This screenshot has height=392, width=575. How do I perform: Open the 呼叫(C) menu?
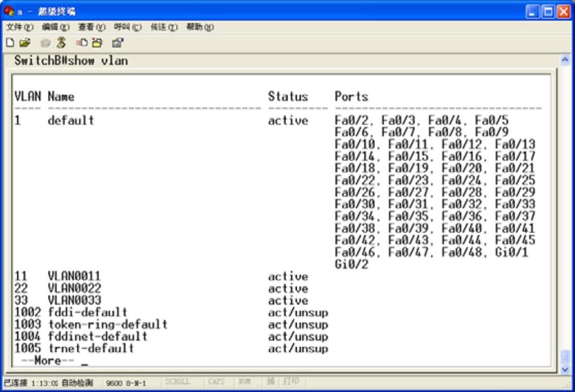click(128, 27)
